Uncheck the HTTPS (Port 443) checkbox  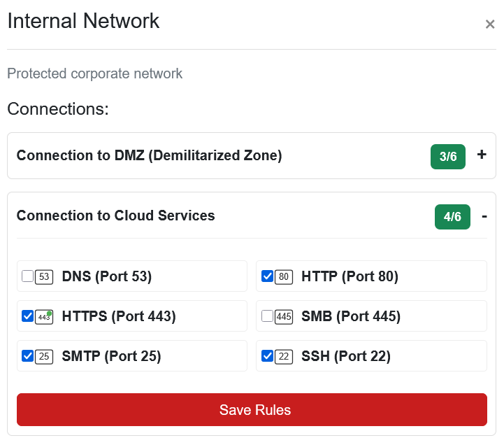click(x=27, y=316)
